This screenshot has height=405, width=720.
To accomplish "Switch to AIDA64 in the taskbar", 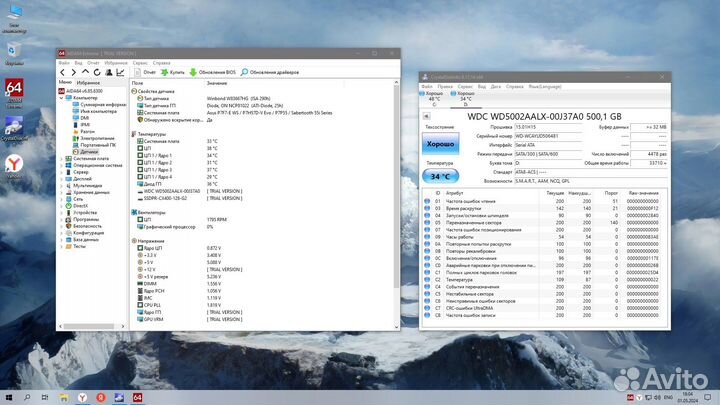I will click(x=137, y=397).
